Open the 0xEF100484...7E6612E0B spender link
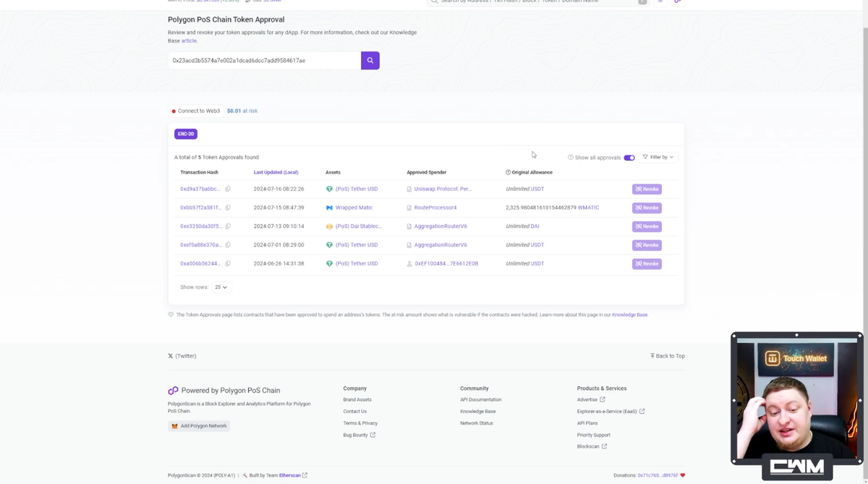 point(446,264)
